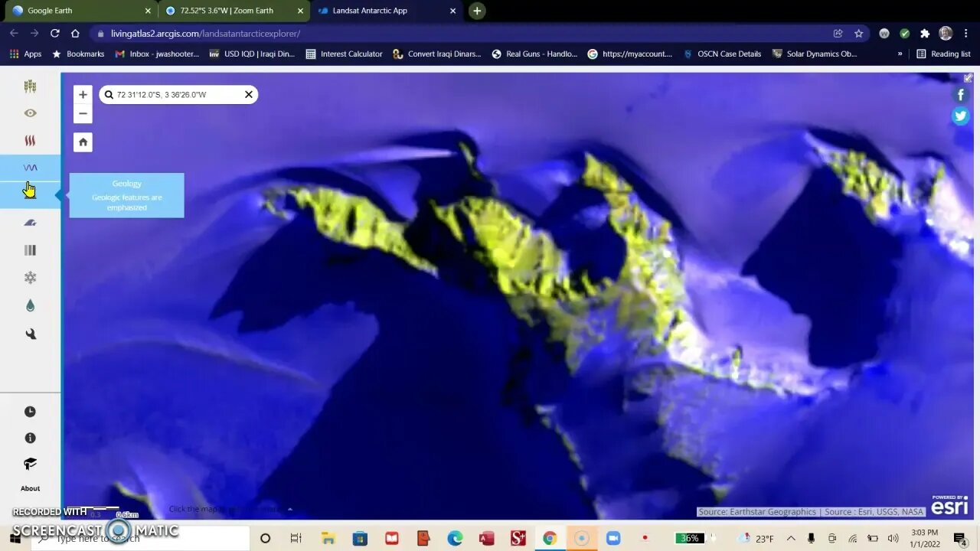
Task: Share this page from the address bar
Action: point(838,34)
